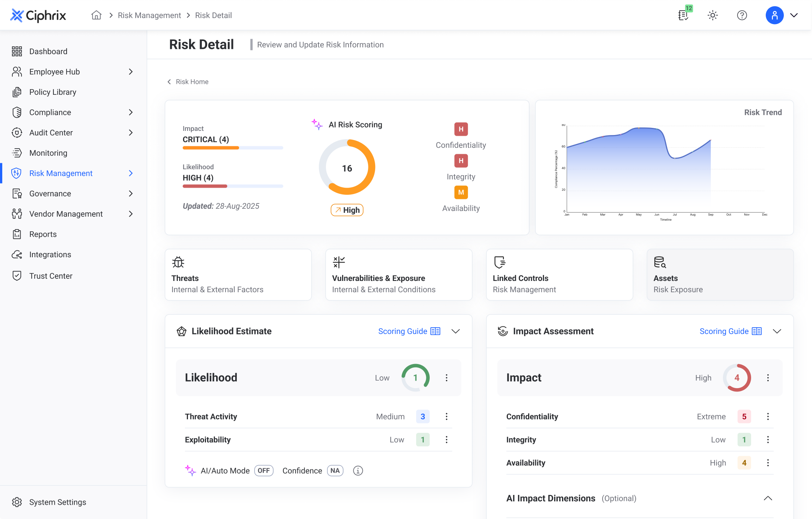Click the Impact CRITICAL progress bar
Screen dimensions: 812x519
coord(233,148)
